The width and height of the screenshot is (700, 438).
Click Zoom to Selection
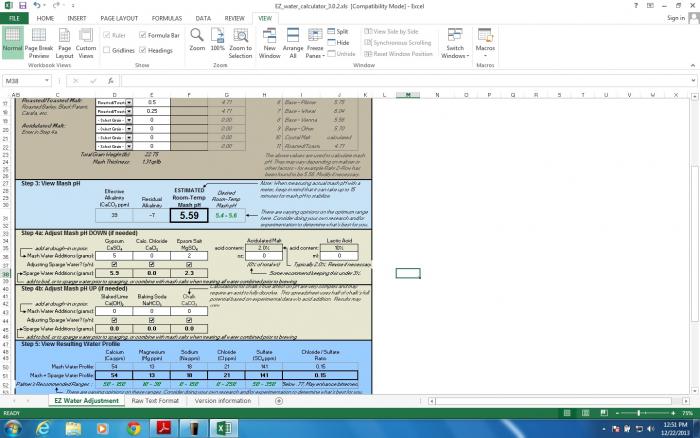(241, 42)
